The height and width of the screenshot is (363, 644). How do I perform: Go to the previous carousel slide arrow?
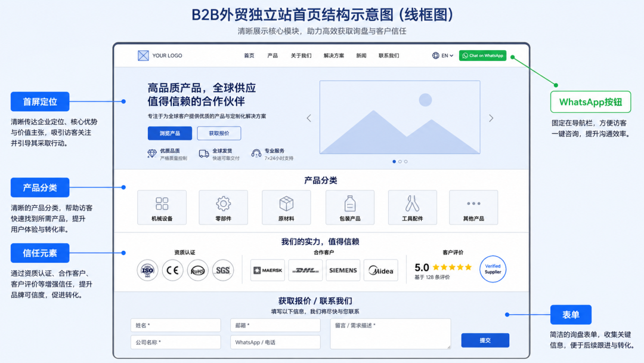click(x=309, y=118)
